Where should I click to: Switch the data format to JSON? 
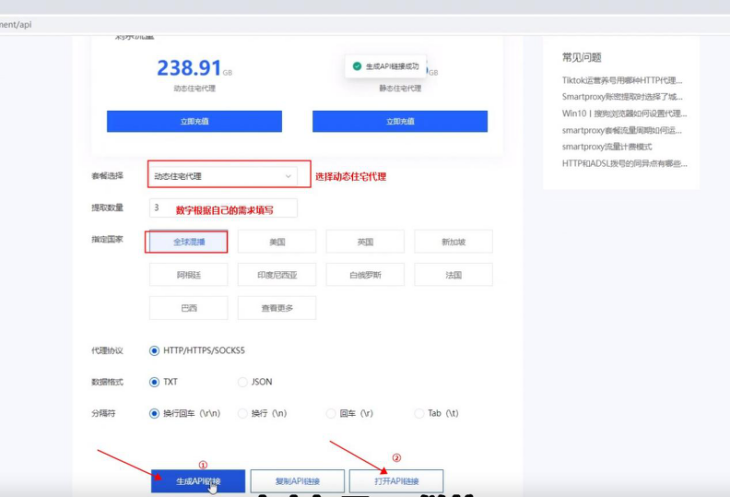point(243,382)
